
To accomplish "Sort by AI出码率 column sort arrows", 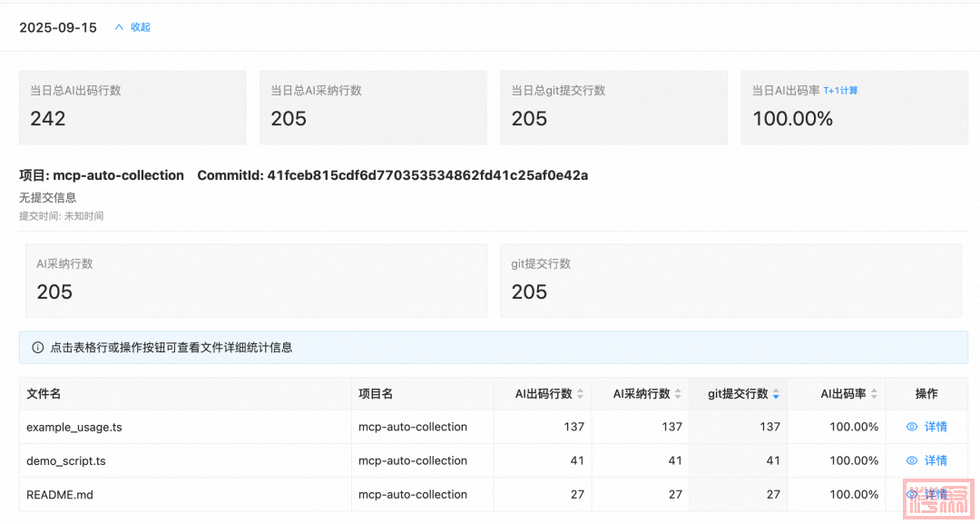I will point(874,394).
